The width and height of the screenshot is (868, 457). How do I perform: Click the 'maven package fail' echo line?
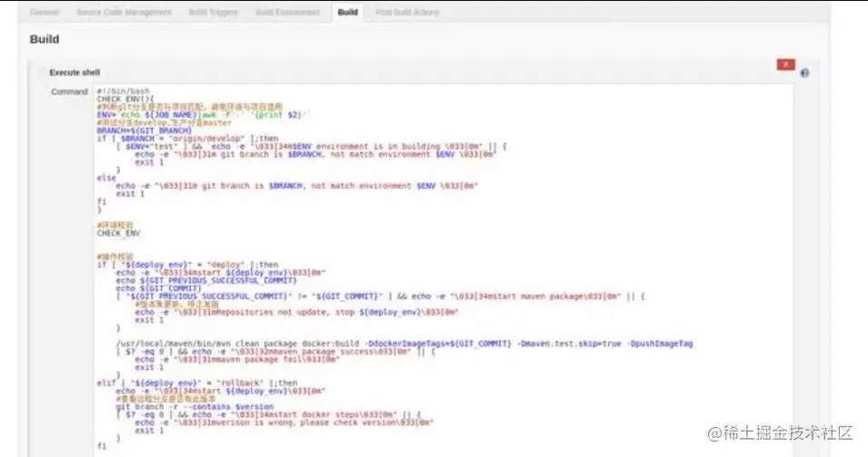(237, 360)
